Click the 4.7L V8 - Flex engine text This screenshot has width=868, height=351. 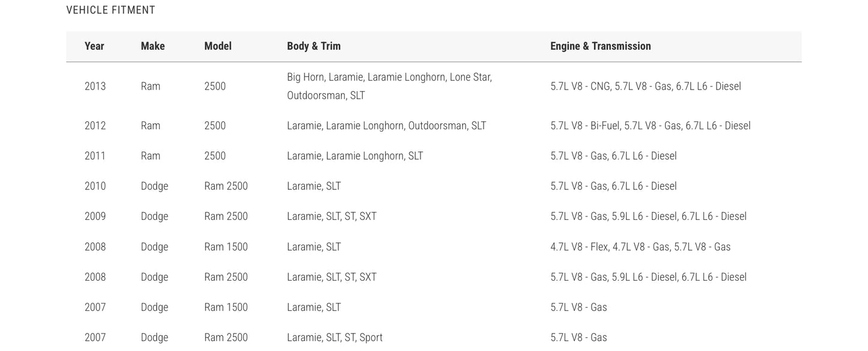click(x=578, y=247)
